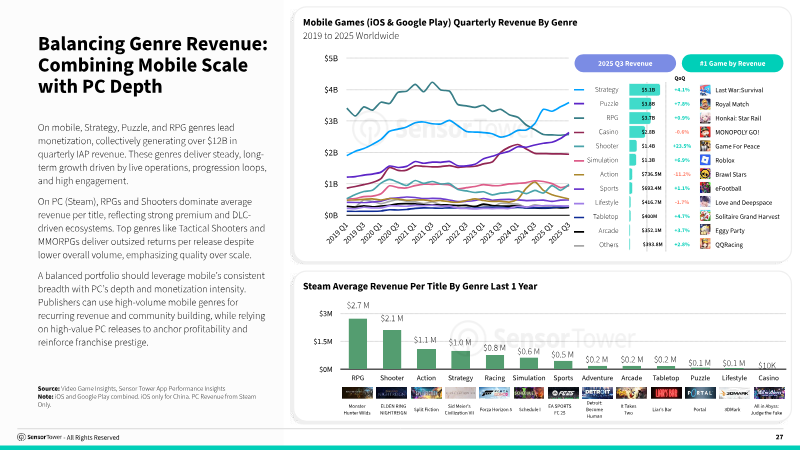This screenshot has height=450, width=800.
Task: Open the Monster Hunter Wilds thumbnail
Action: point(357,393)
